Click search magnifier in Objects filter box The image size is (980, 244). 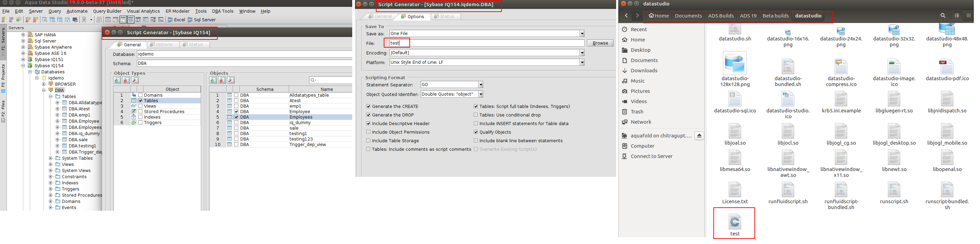(x=313, y=80)
